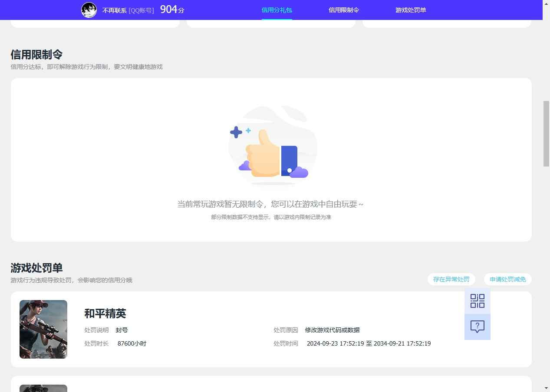Click 申请处罚减免 button
The image size is (550, 392).
508,279
